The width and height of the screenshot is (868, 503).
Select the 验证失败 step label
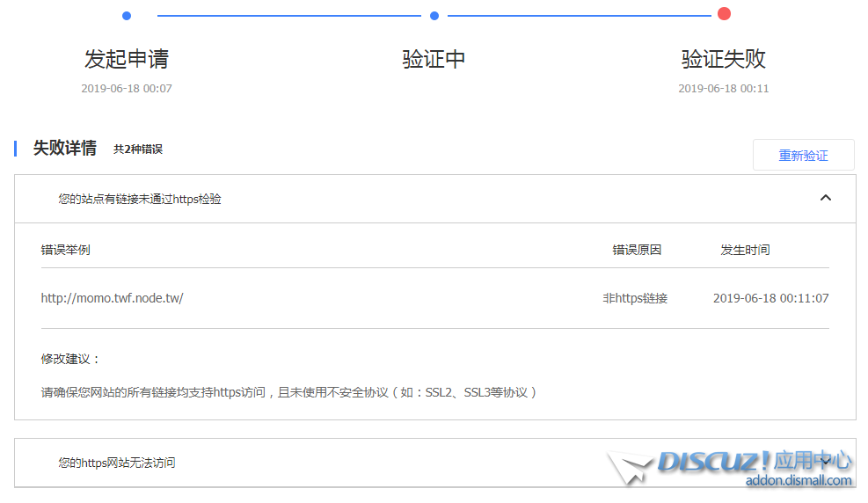point(724,59)
